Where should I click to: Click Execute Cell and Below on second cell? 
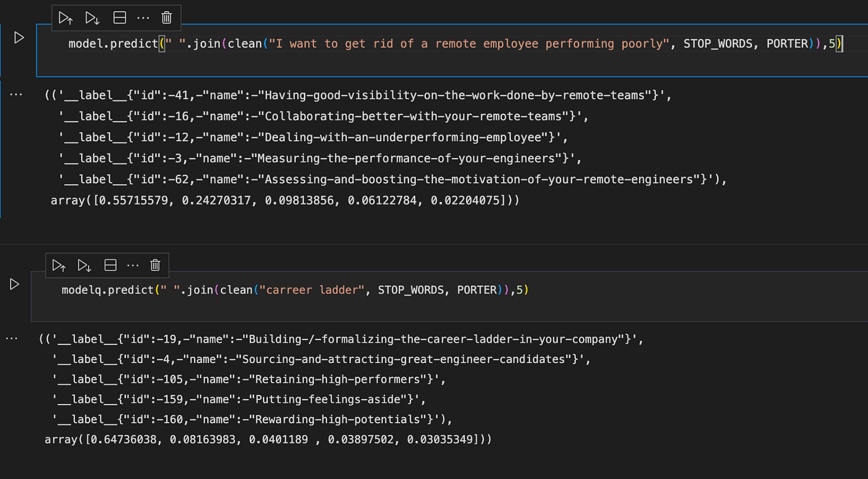84,265
